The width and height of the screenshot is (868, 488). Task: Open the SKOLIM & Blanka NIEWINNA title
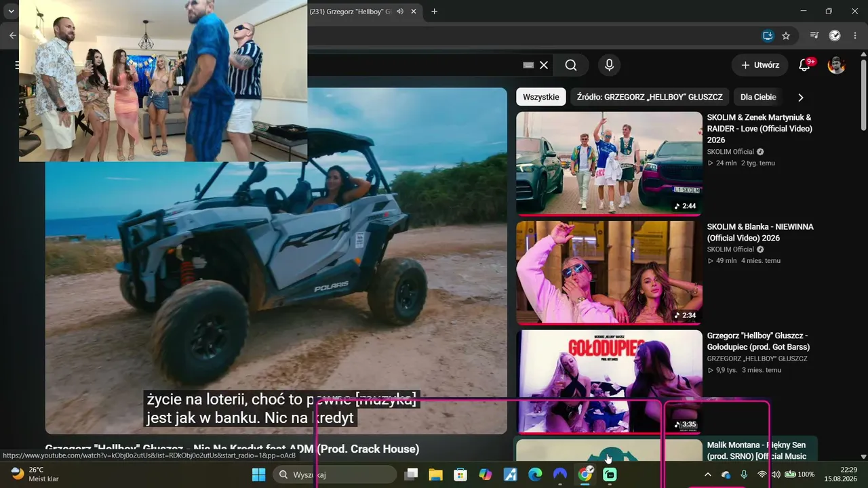(x=760, y=232)
